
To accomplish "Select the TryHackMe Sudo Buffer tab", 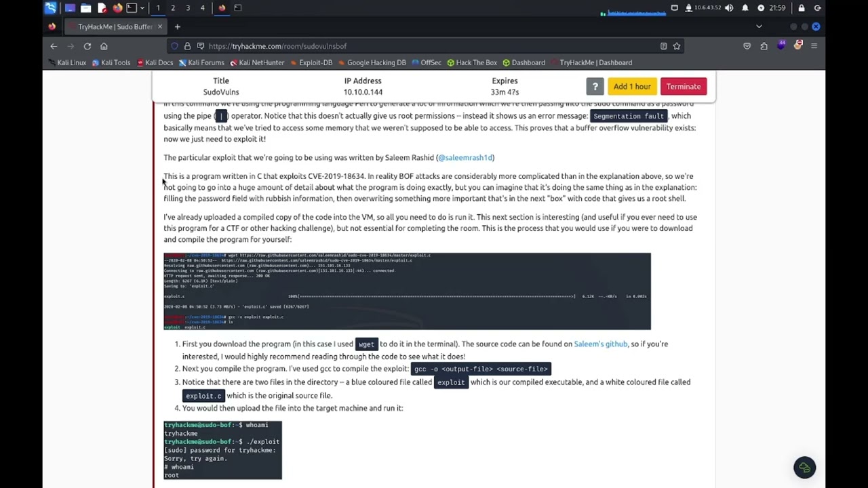I will 115,27.
